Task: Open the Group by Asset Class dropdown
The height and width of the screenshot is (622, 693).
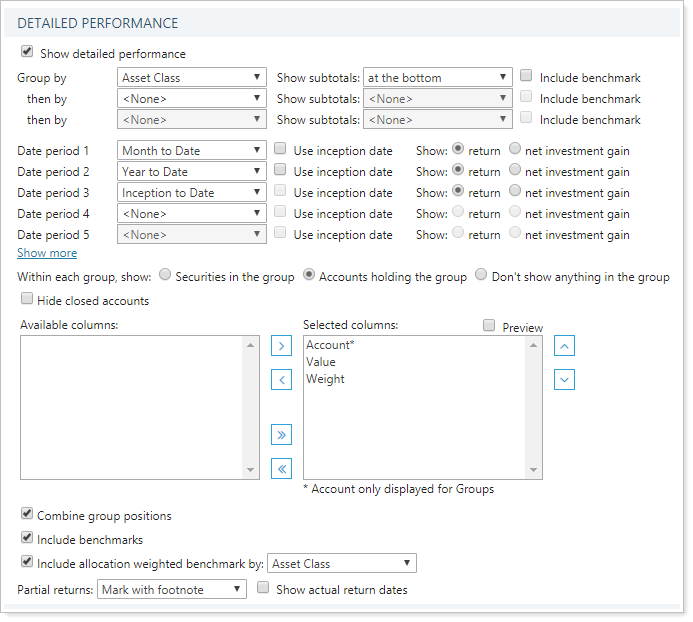Action: [191, 77]
